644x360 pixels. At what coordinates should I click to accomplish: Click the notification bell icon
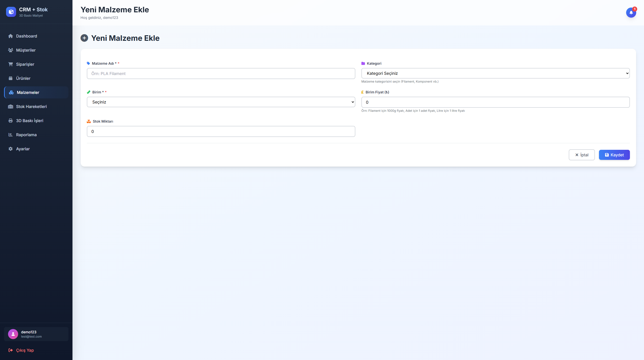click(631, 13)
